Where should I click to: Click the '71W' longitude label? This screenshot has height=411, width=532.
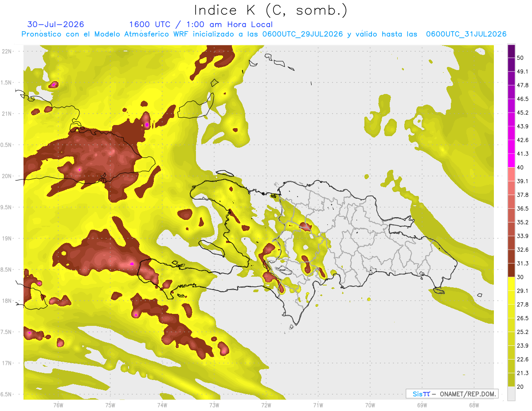pos(318,405)
